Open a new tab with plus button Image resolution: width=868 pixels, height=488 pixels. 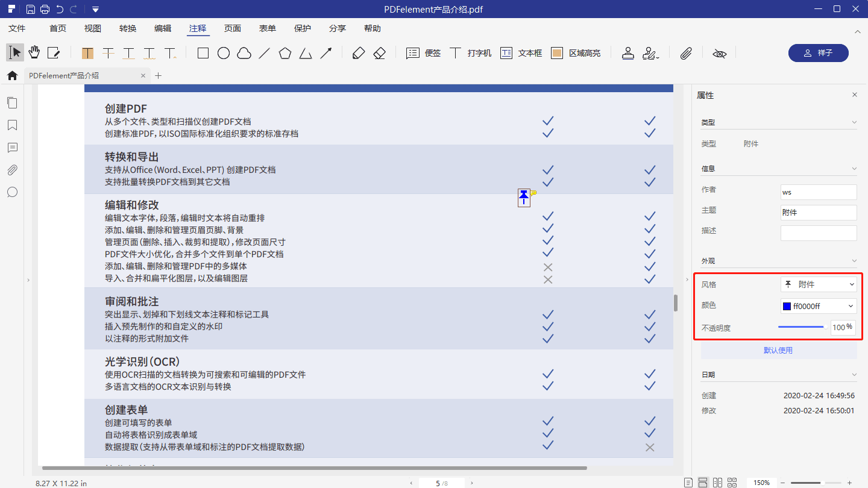tap(159, 76)
